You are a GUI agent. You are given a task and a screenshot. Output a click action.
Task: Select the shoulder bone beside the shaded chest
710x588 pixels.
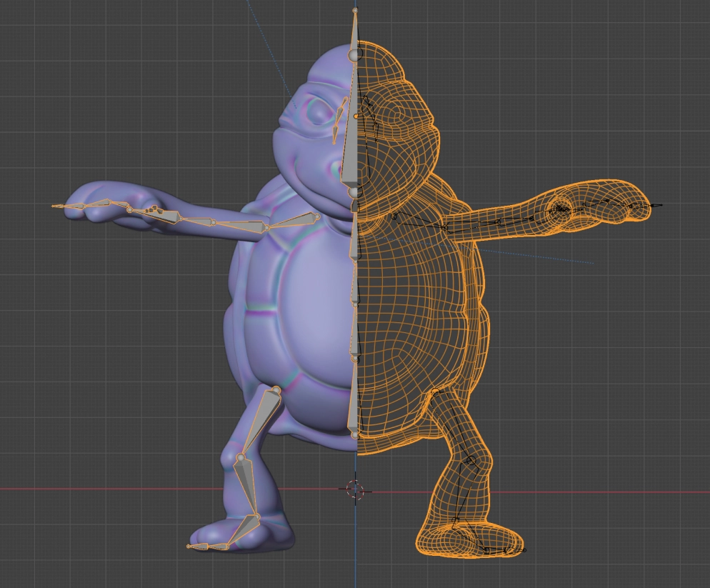[294, 221]
